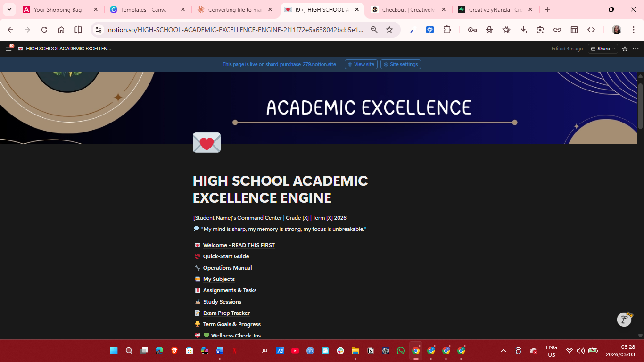Switch to the Checkout Creatively tab
Viewport: 644px width, 362px height.
[405, 9]
